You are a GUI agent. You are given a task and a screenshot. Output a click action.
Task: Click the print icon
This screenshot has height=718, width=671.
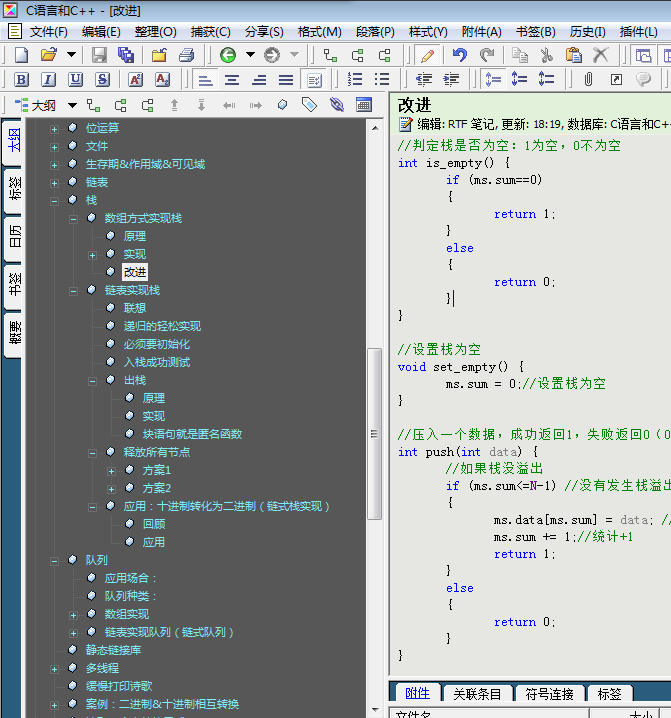click(x=186, y=55)
